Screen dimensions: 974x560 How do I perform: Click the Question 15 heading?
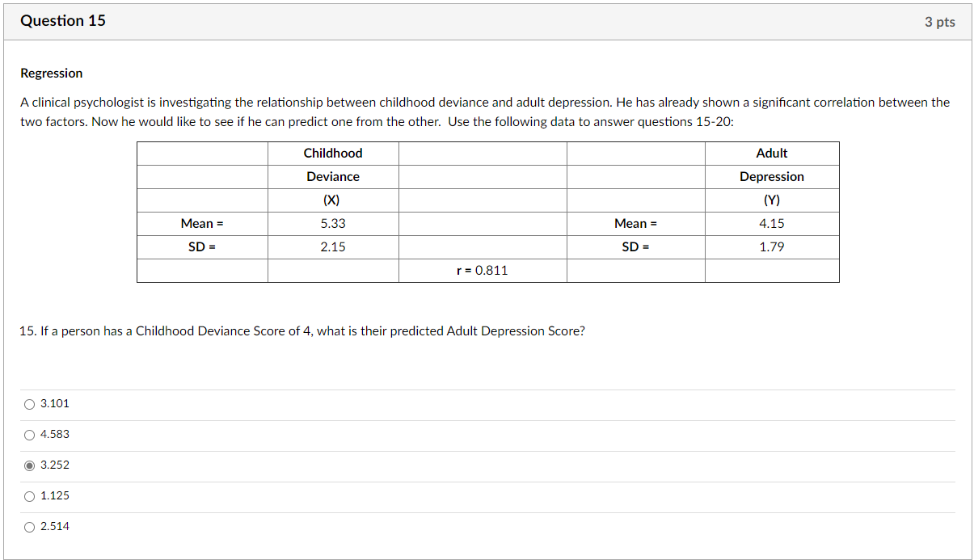(63, 21)
